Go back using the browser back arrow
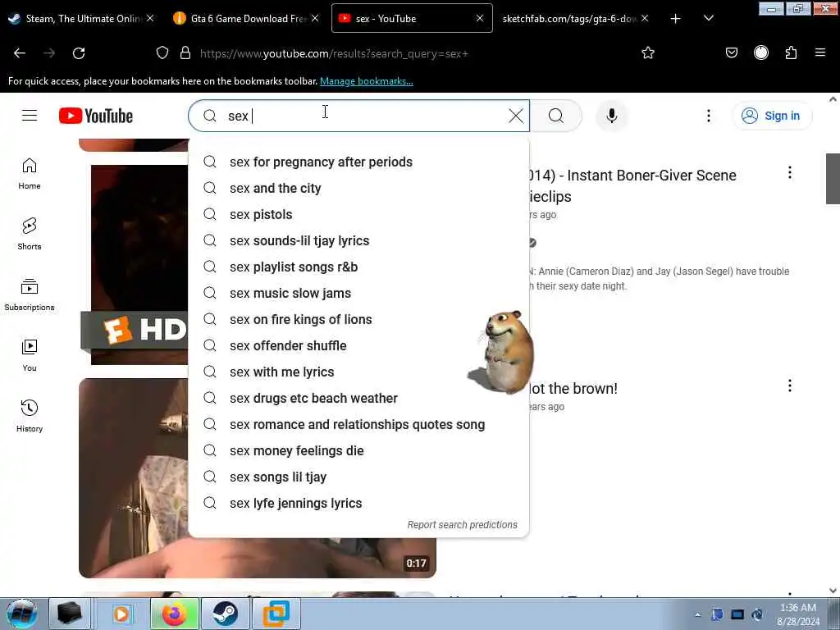The image size is (840, 630). pos(20,53)
